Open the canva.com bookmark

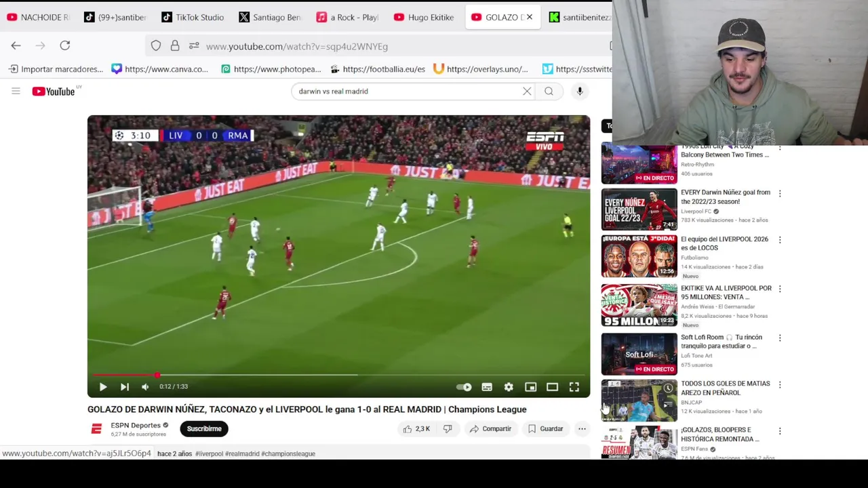160,68
